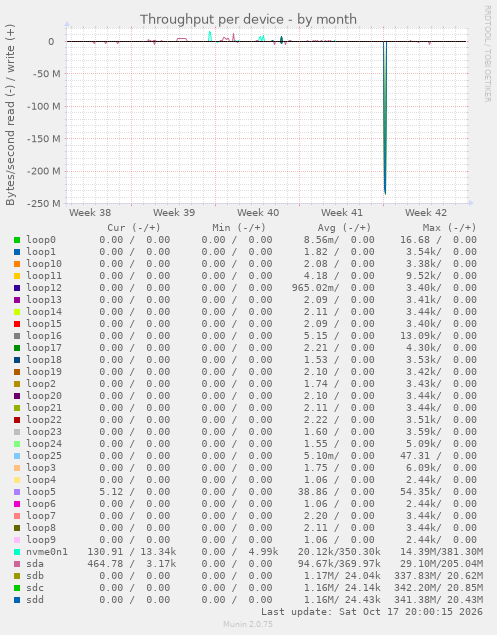Click the '-100 M' y-axis value

tap(43, 107)
